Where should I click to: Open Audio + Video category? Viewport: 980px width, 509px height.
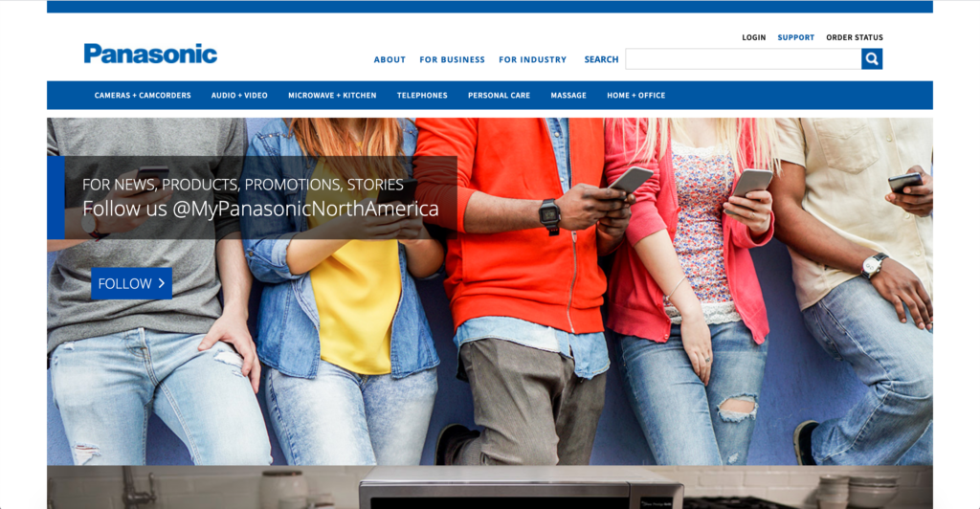coord(239,96)
